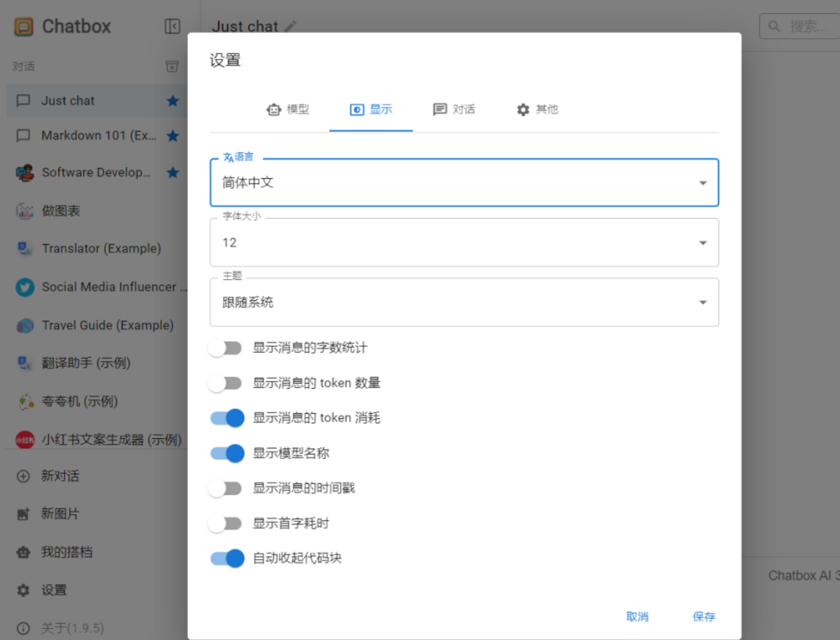Open the 语言 dropdown showing 简体中文
The width and height of the screenshot is (840, 640).
point(464,183)
